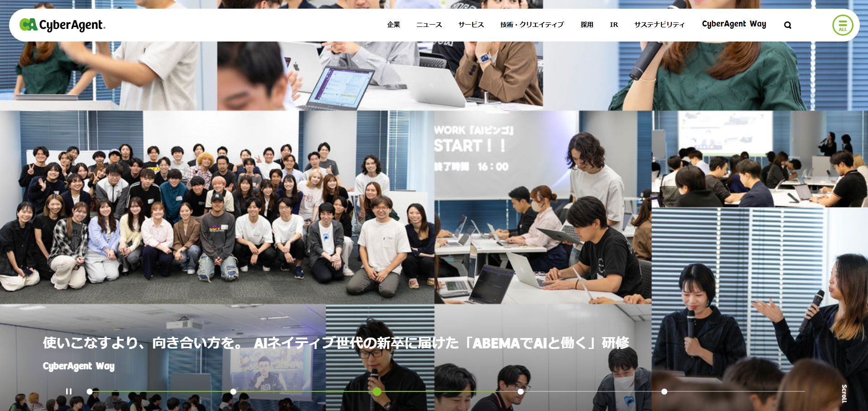Jump to the second slide dot
This screenshot has height=411, width=868.
tap(233, 391)
